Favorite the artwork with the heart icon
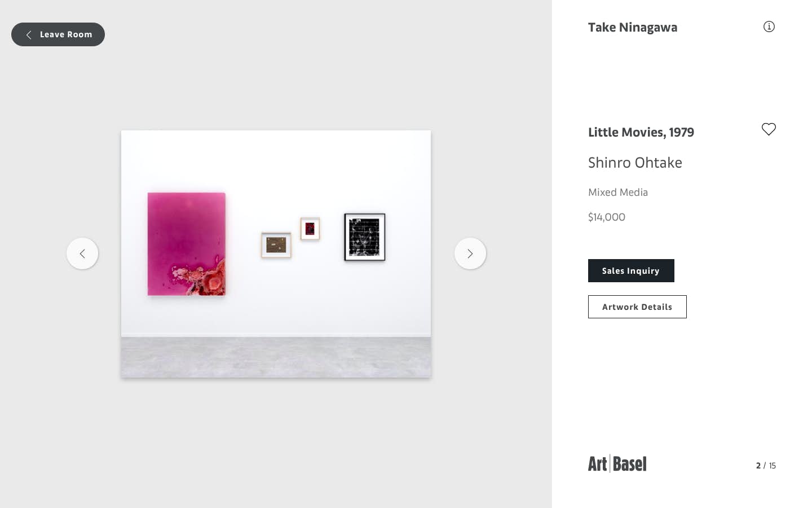 coord(769,129)
